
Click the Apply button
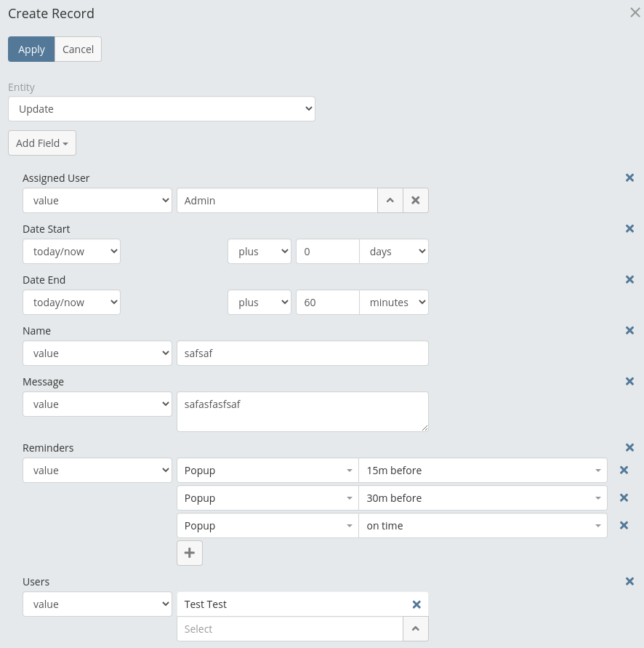[x=31, y=49]
